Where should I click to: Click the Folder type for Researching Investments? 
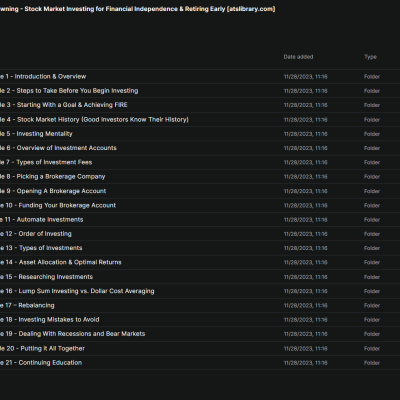point(372,277)
